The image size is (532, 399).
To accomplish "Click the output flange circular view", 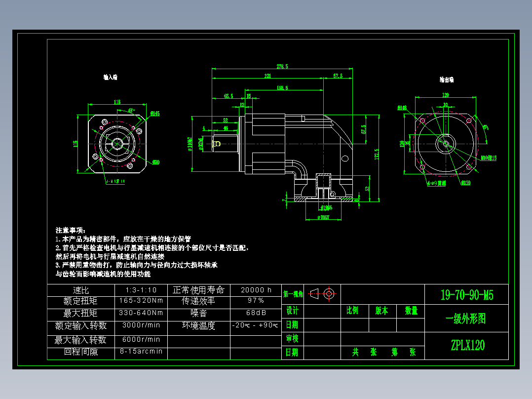I will coord(447,144).
